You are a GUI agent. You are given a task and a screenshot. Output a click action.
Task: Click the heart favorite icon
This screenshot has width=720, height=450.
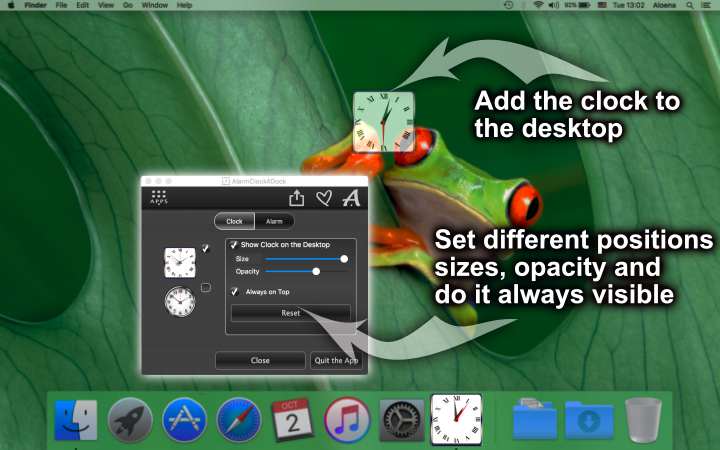point(324,198)
